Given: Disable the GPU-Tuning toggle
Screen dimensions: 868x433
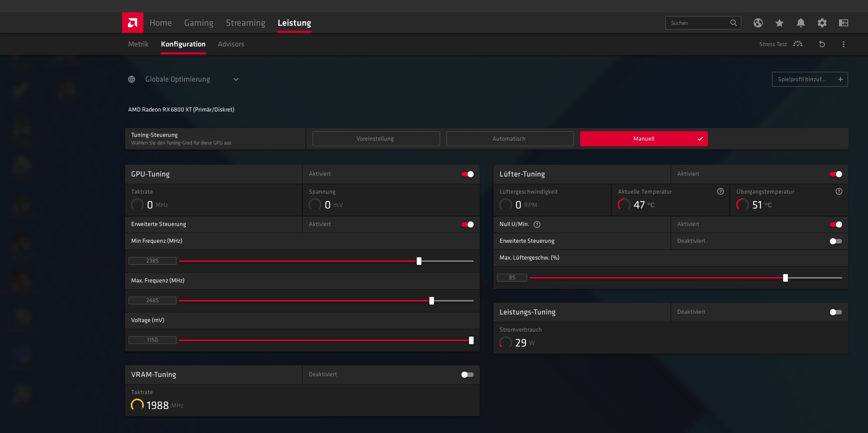Looking at the screenshot, I should point(467,174).
